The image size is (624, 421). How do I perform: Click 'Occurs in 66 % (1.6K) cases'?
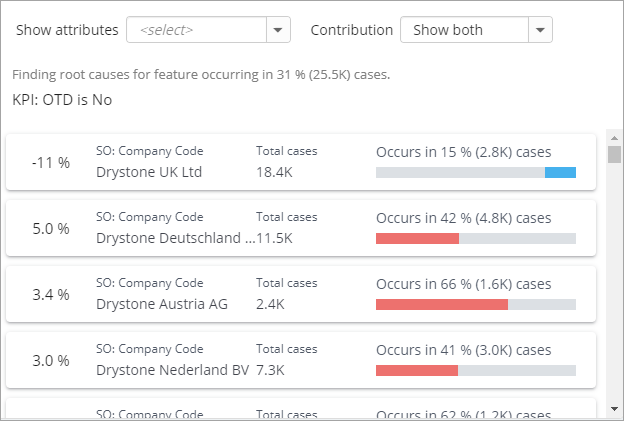[464, 284]
